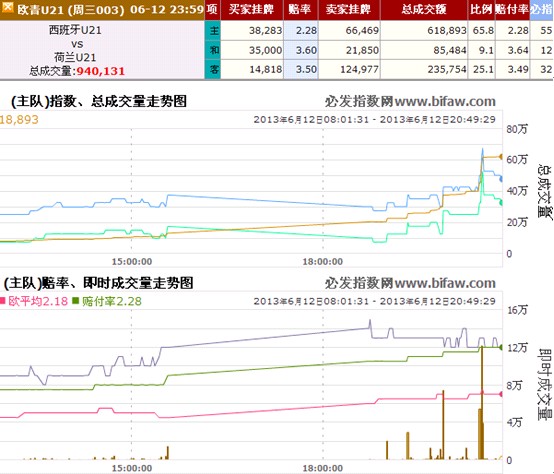Click the draw odds 3.60 cell

pyautogui.click(x=301, y=50)
